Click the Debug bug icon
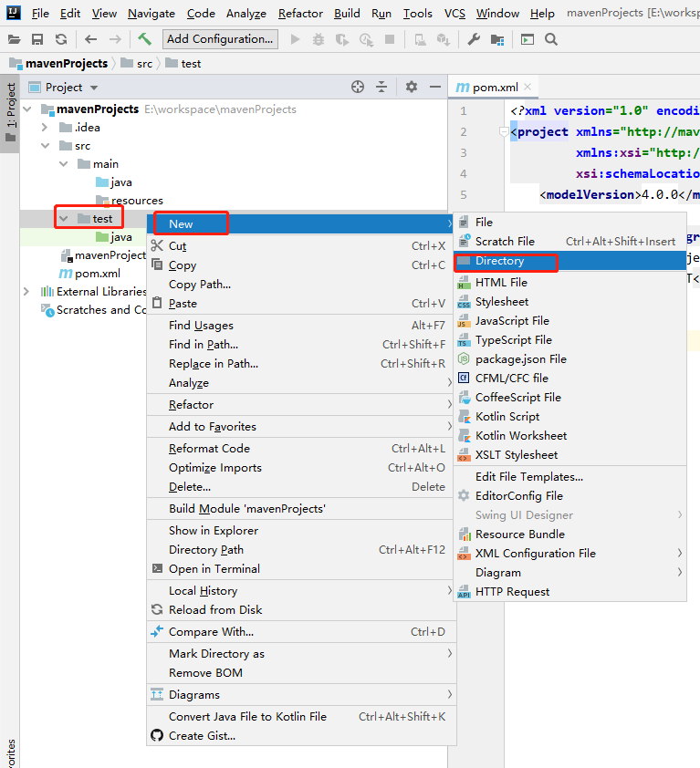Screen dimensions: 700x768 pyautogui.click(x=319, y=39)
